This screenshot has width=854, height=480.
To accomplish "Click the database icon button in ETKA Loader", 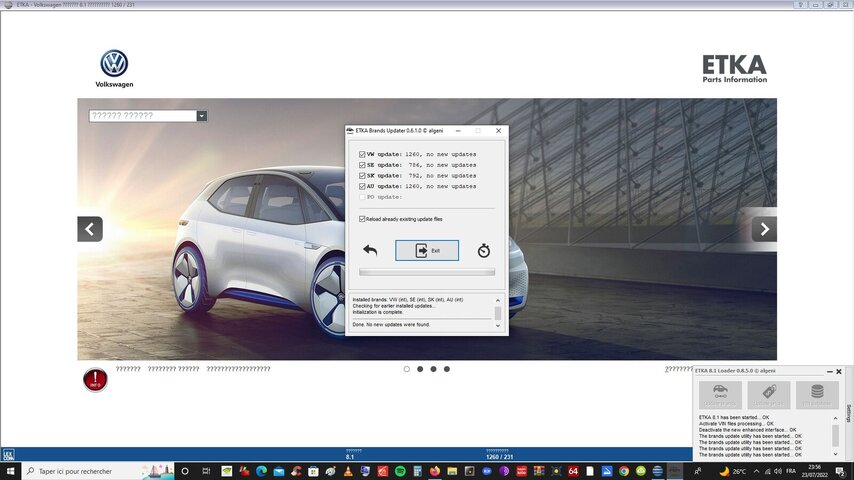I will point(817,395).
